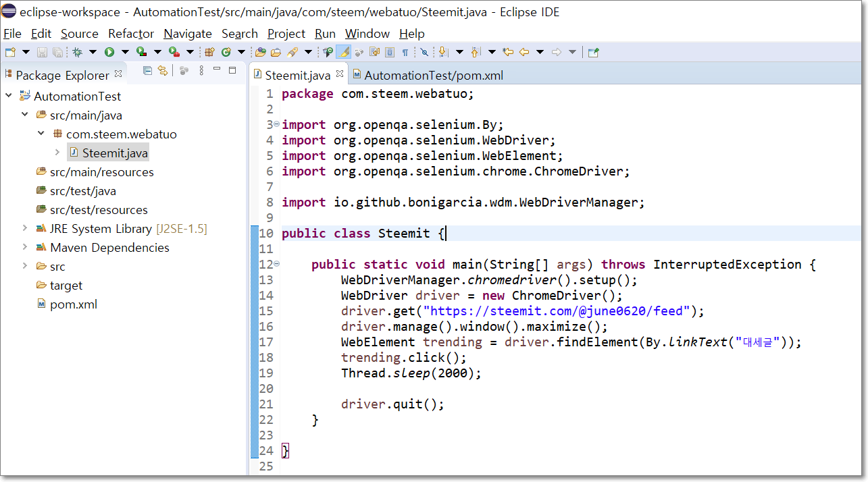This screenshot has width=868, height=482.
Task: Open the Navigate menu
Action: (188, 34)
